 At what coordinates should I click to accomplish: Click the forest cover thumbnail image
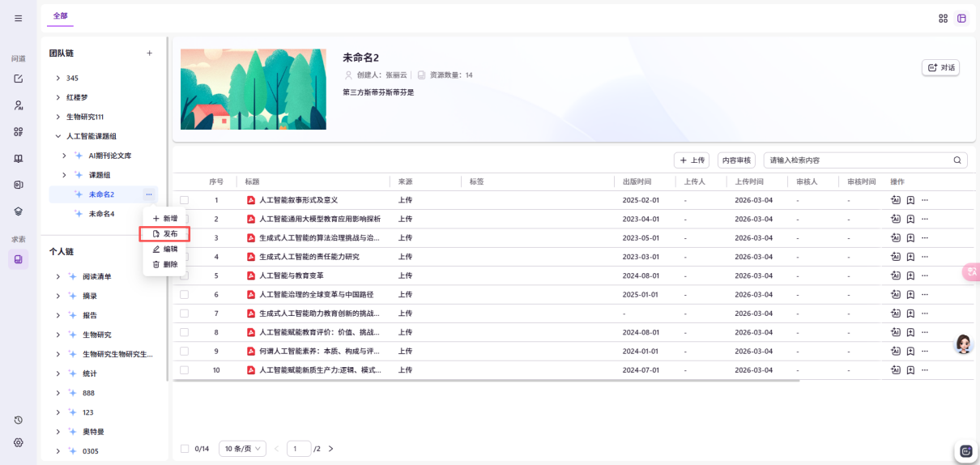[x=254, y=89]
